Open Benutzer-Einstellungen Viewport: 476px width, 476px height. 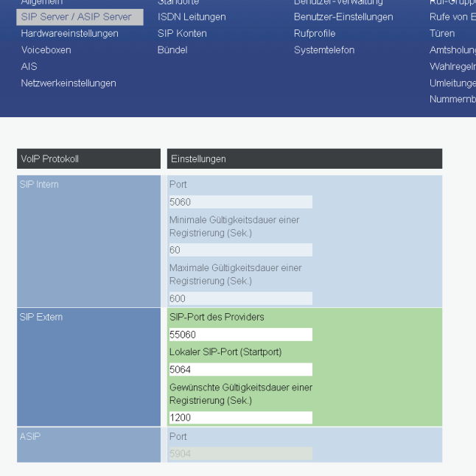click(x=343, y=17)
